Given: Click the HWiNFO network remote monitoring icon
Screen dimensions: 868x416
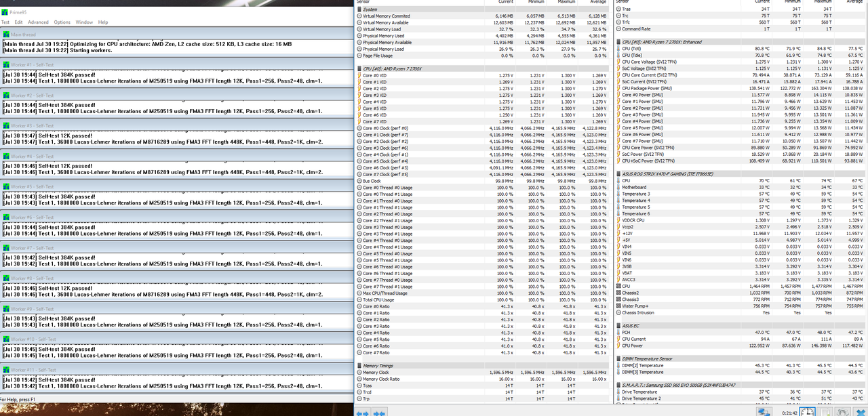Looking at the screenshot, I should tap(764, 411).
